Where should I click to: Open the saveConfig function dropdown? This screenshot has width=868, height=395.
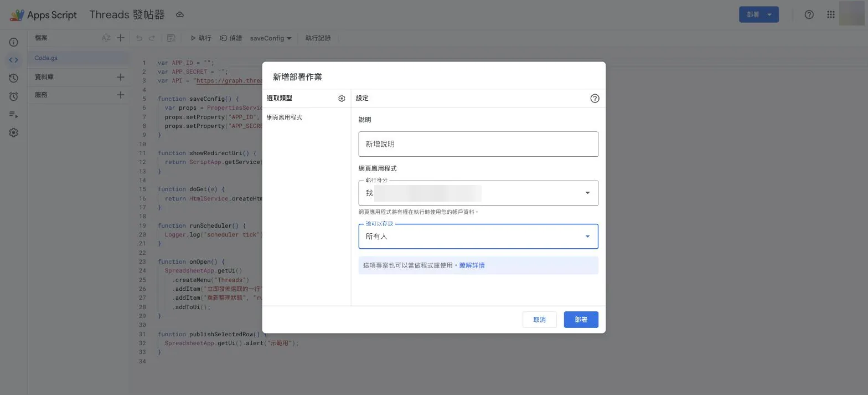(271, 38)
